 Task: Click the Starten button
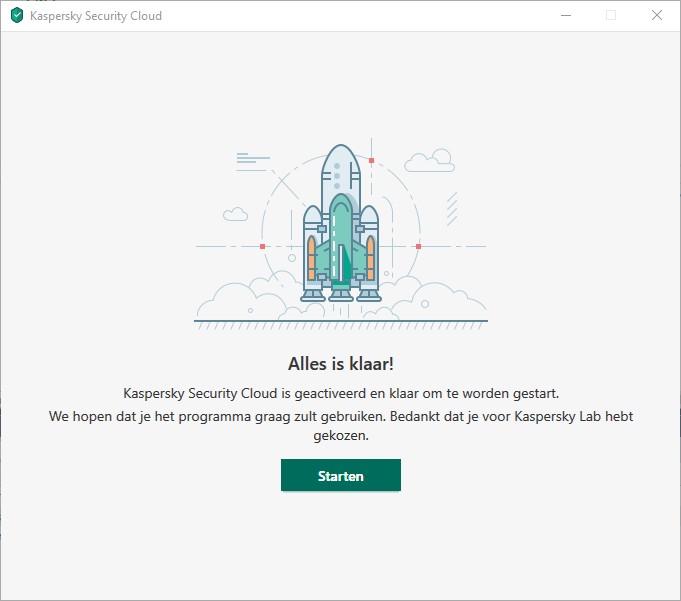[340, 476]
